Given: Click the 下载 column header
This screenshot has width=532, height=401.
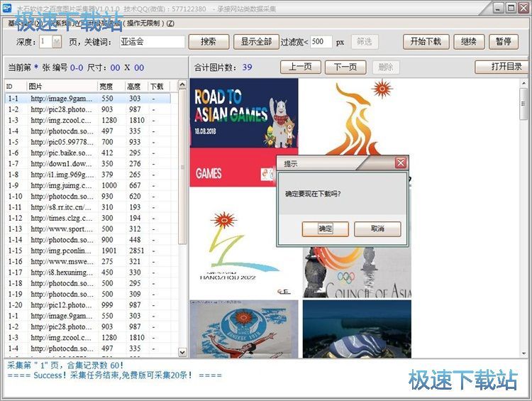Looking at the screenshot, I should point(159,87).
